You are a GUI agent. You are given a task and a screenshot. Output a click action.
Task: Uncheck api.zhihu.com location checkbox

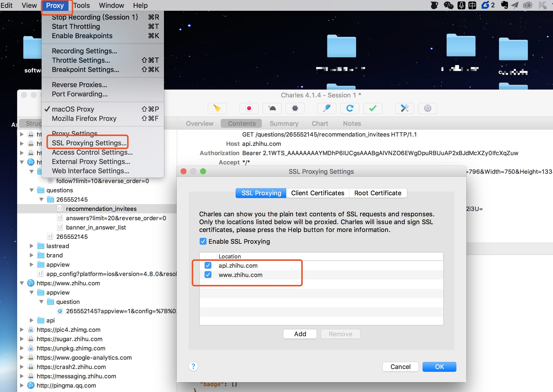pos(208,265)
